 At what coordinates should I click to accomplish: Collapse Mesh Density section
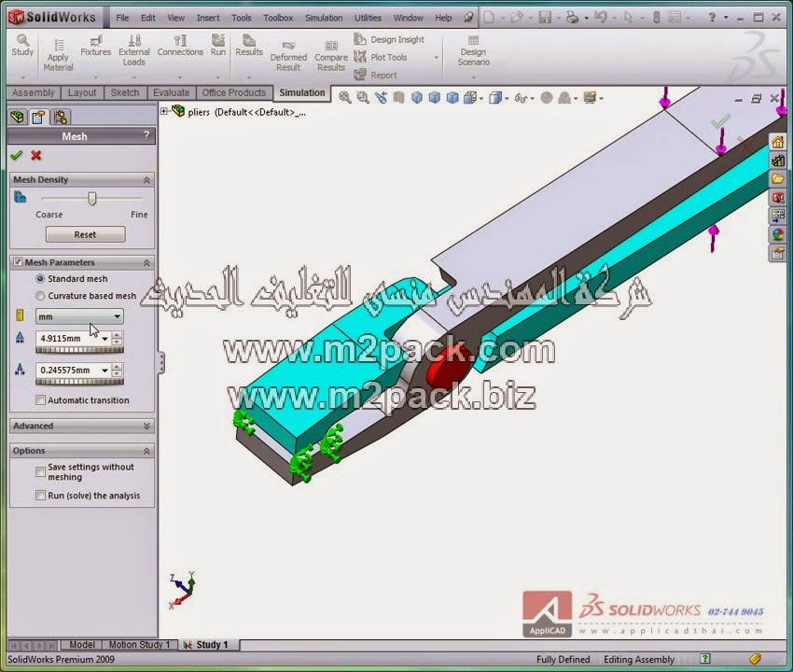[x=146, y=179]
